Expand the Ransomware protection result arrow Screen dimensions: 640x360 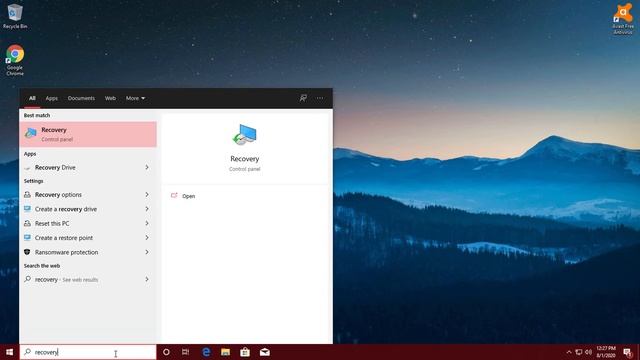click(147, 252)
